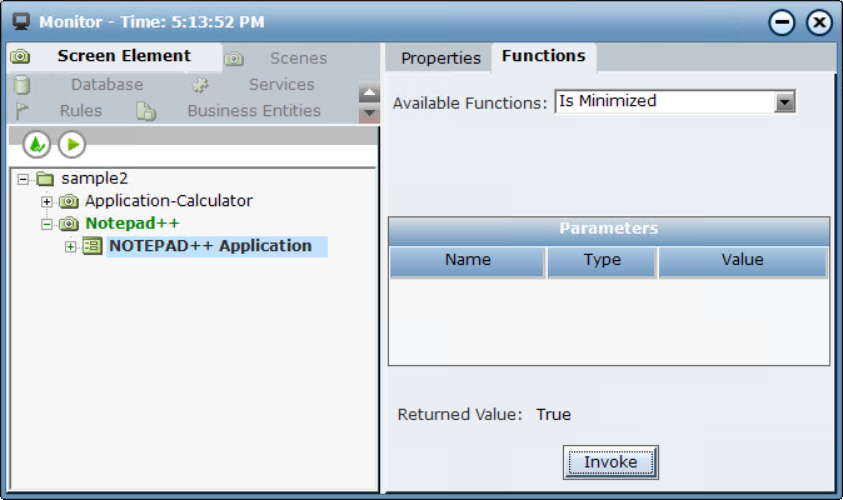This screenshot has height=500, width=843.
Task: Expand the Application-Calculator tree node
Action: click(x=47, y=202)
